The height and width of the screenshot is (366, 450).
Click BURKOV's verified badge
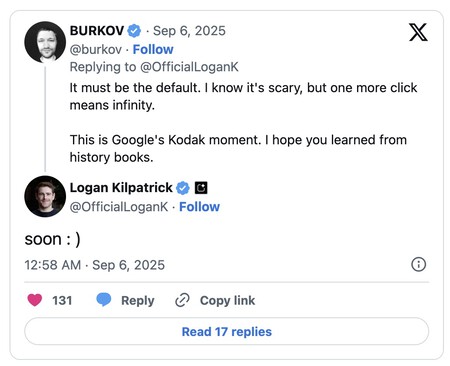click(134, 31)
